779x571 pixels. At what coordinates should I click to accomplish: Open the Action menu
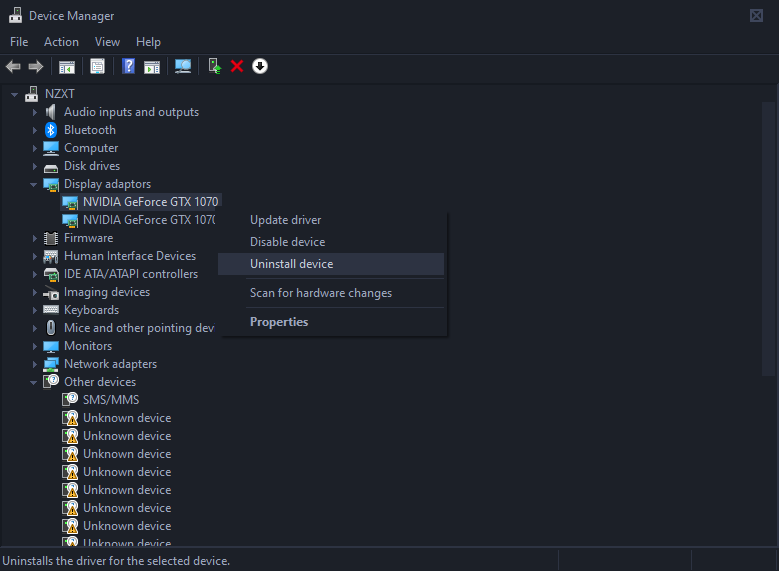point(61,42)
